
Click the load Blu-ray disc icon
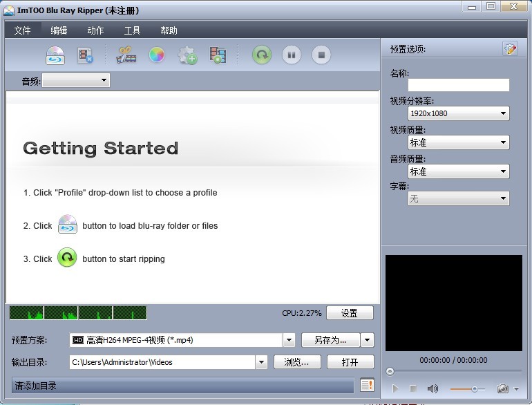point(55,55)
